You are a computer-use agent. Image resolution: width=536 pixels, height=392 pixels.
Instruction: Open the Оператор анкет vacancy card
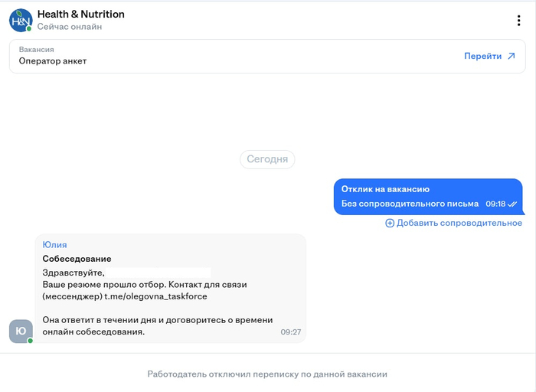230,56
